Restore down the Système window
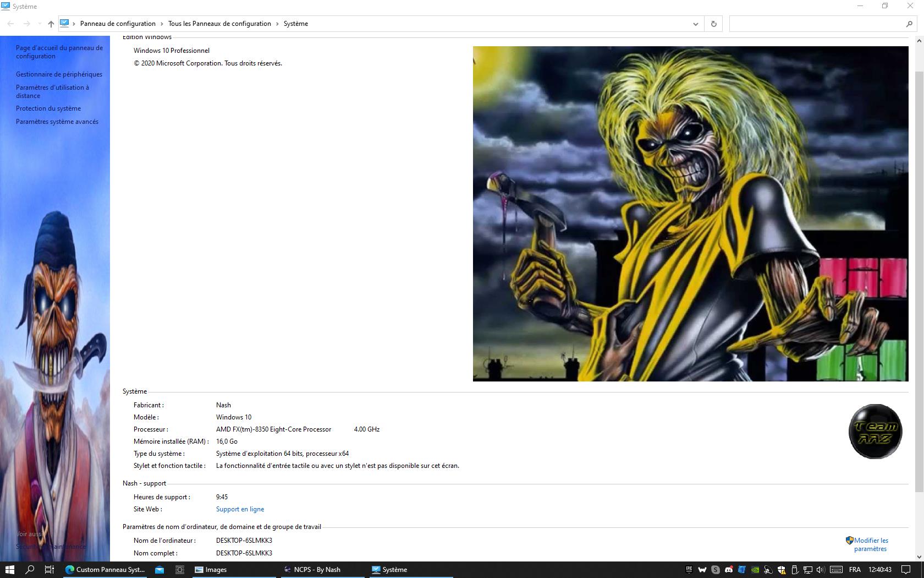Image resolution: width=924 pixels, height=578 pixels. tap(885, 6)
